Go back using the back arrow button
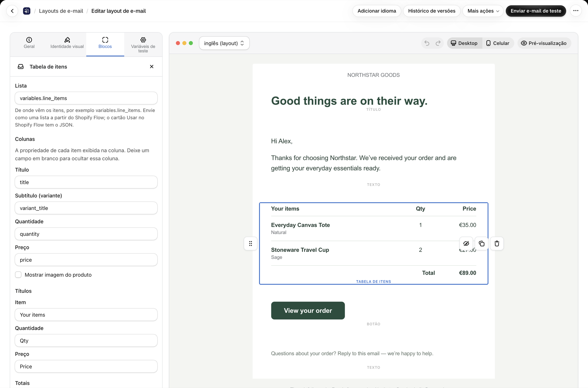588x388 pixels. point(12,11)
